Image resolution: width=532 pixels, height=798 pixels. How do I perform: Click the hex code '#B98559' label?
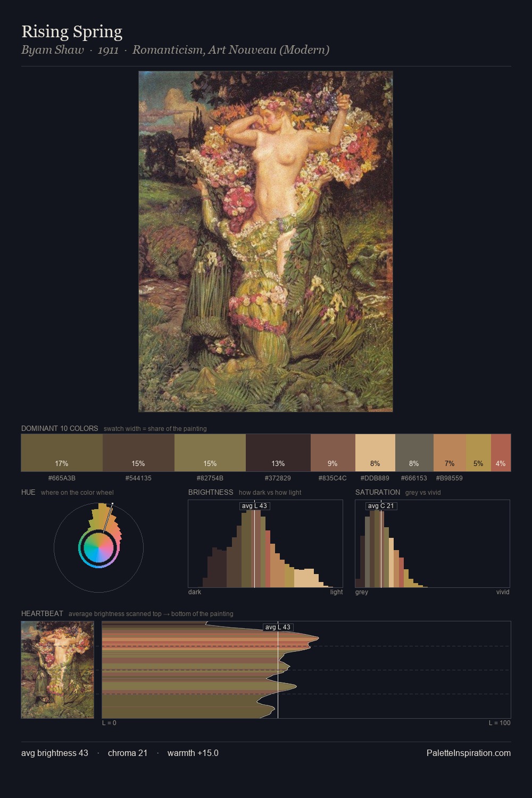pos(450,478)
